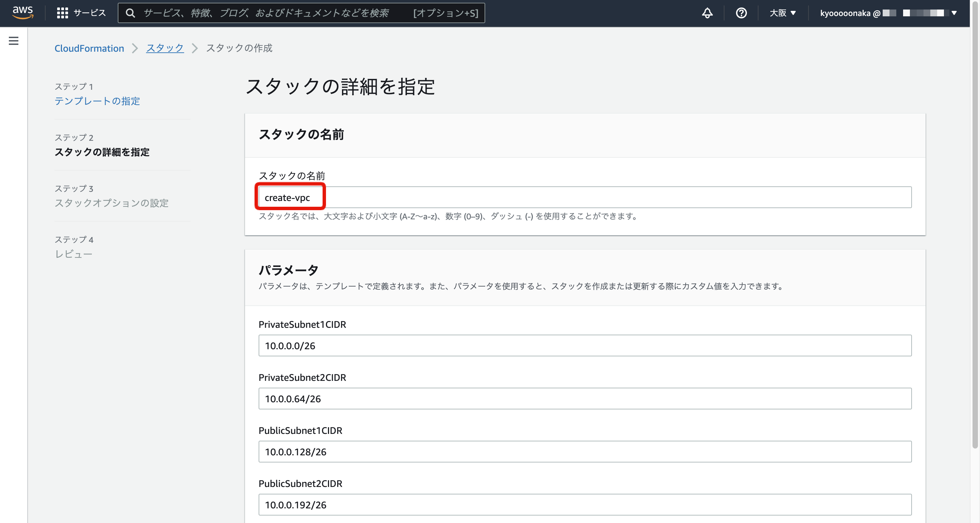Click the スタックの作成 breadcrumb text

pos(239,48)
